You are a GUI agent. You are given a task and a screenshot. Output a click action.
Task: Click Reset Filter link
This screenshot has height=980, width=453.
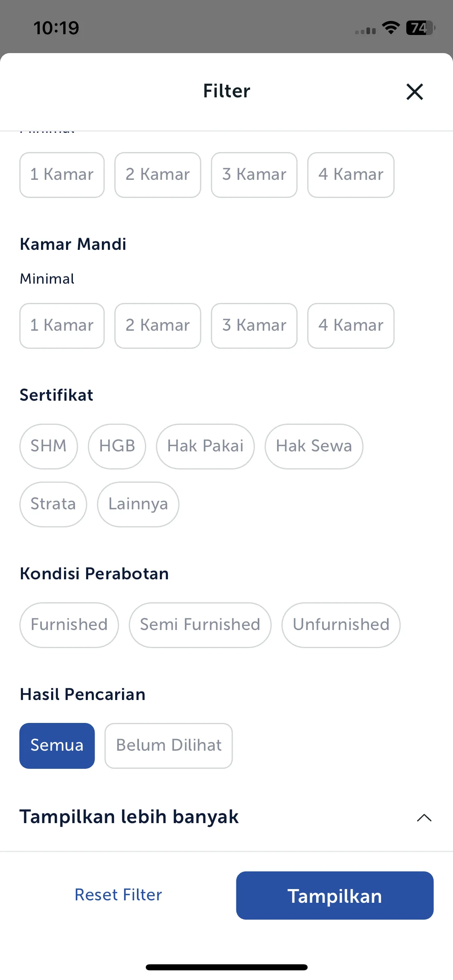pyautogui.click(x=118, y=895)
